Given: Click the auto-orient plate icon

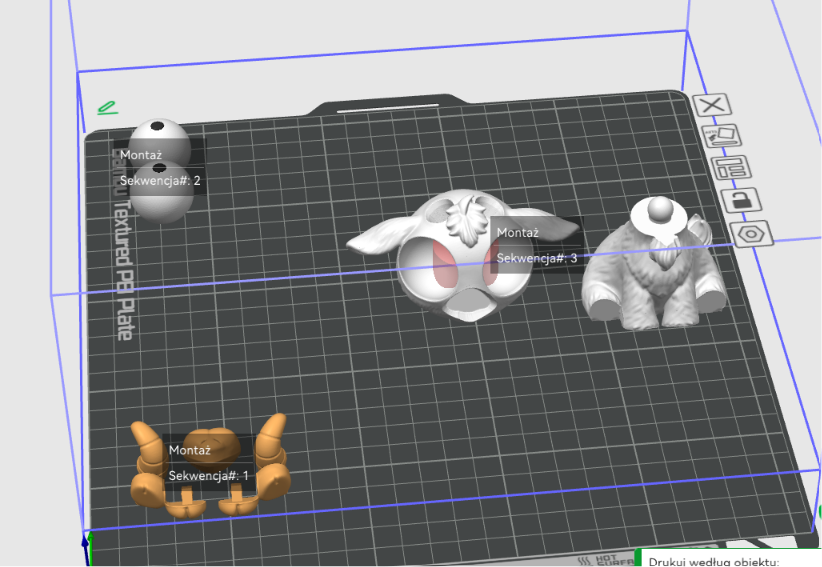Looking at the screenshot, I should click(x=722, y=136).
